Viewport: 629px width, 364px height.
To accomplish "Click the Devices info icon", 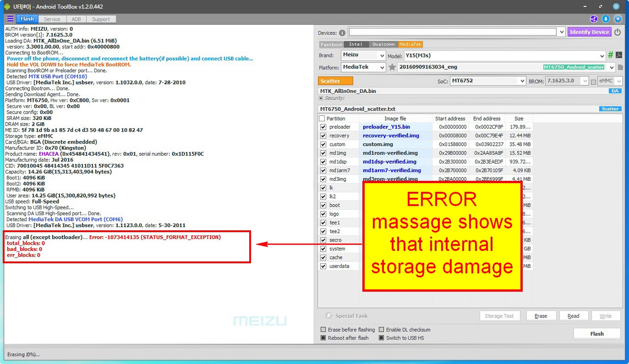I will click(342, 33).
